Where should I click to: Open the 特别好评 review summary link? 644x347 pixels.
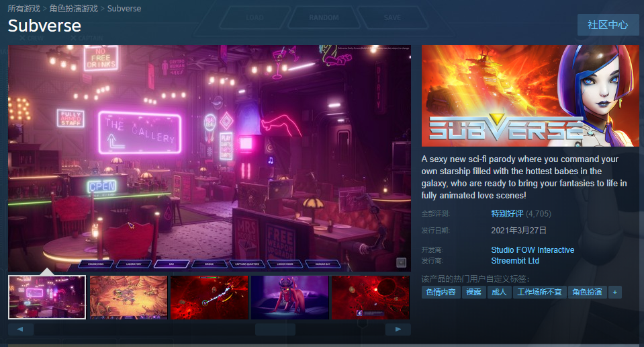tap(507, 213)
